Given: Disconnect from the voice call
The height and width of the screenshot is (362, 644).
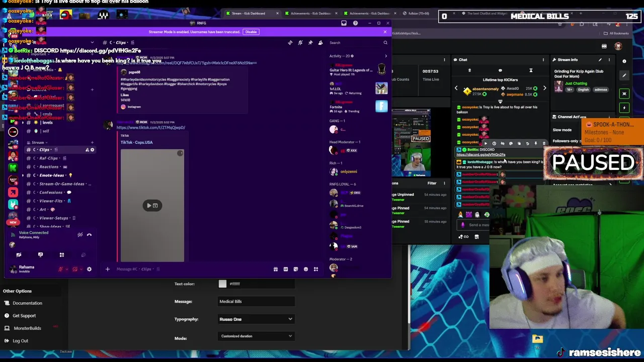Looking at the screenshot, I should (89, 235).
